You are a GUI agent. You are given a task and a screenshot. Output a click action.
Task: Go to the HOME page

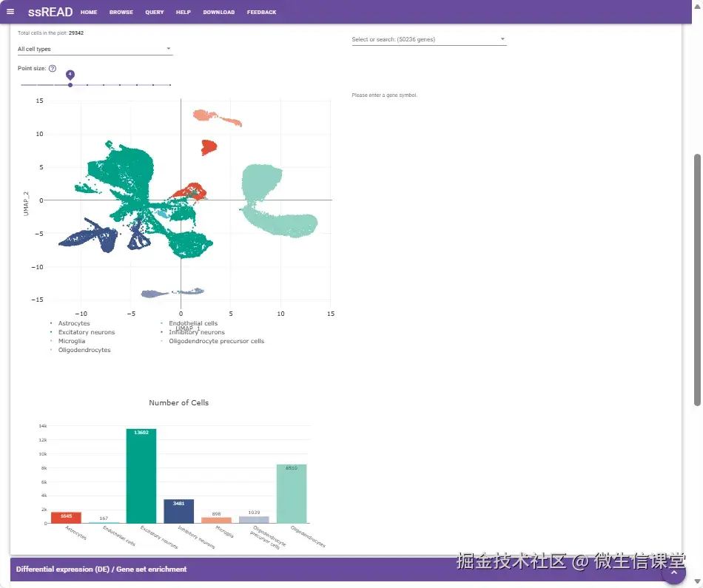(x=89, y=12)
